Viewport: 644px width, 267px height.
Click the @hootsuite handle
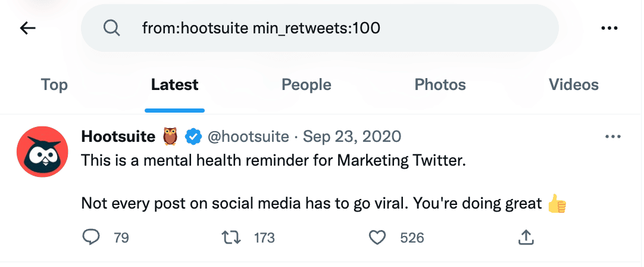(248, 136)
